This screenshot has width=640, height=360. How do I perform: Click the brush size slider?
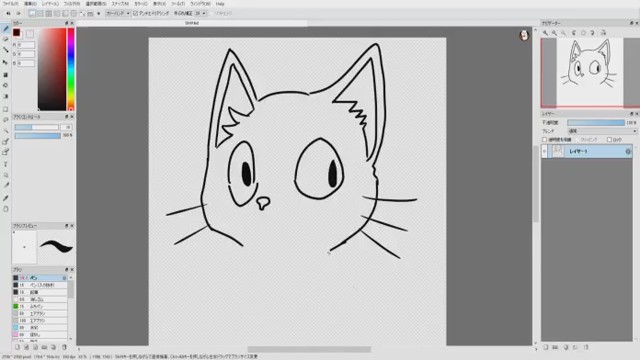(x=37, y=127)
